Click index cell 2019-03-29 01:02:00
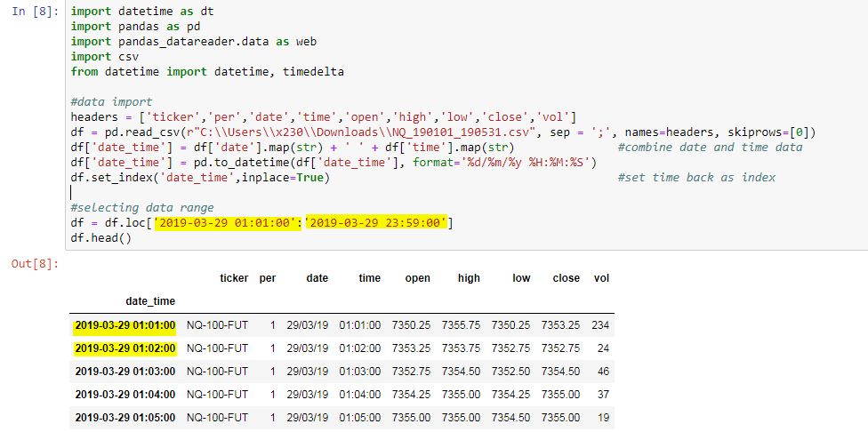This screenshot has width=868, height=432. [125, 348]
